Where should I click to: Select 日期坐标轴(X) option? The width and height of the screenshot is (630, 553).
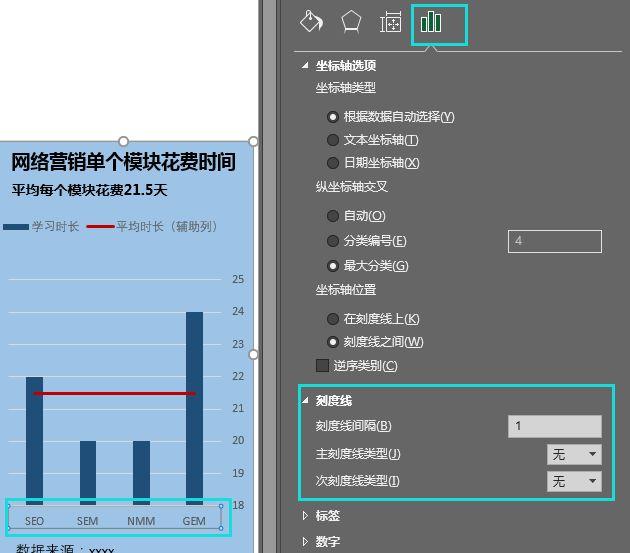(373, 163)
